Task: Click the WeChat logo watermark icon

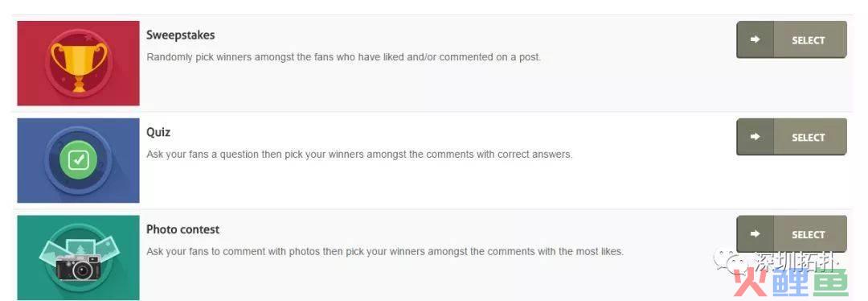Action: pos(731,261)
